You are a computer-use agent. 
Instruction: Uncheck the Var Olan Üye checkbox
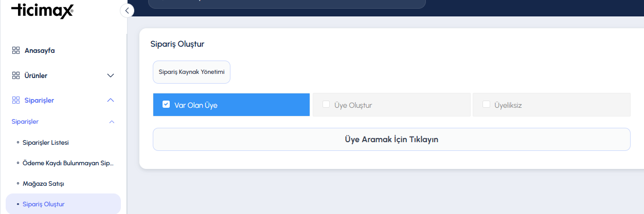[x=166, y=104]
